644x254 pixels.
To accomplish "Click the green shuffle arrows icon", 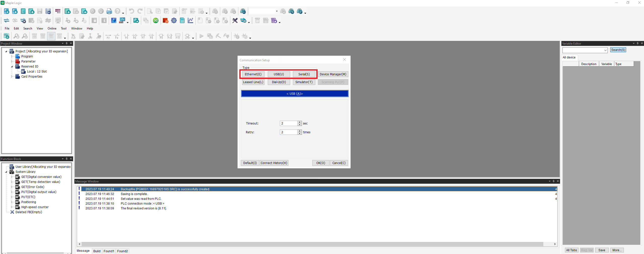I will (x=156, y=21).
